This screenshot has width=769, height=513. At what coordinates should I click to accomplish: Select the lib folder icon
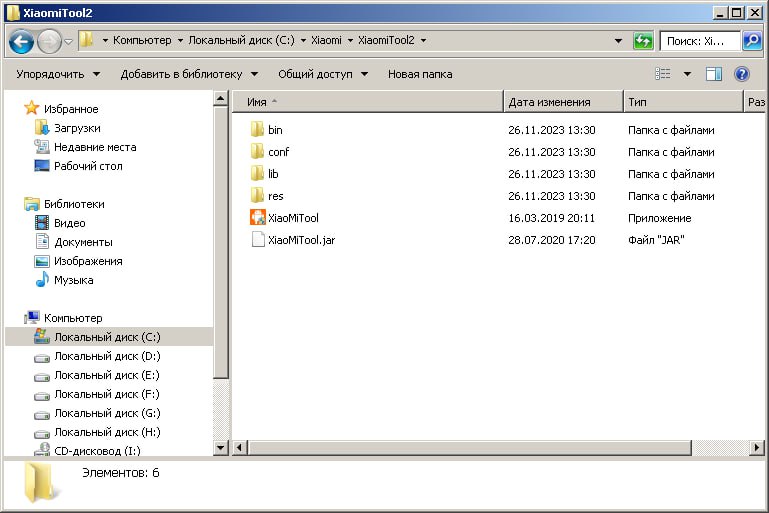pyautogui.click(x=257, y=174)
